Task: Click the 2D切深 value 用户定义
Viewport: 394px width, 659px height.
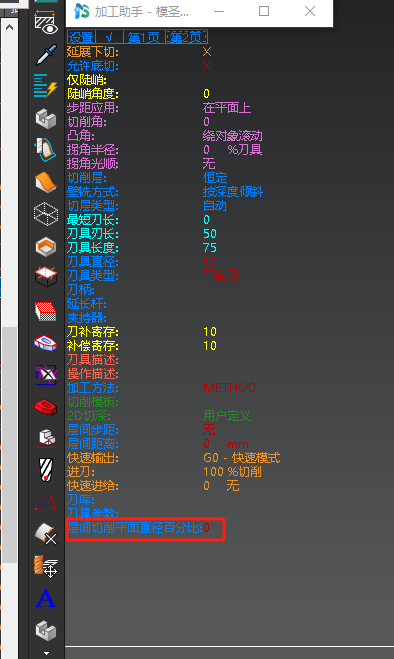Action: 227,416
